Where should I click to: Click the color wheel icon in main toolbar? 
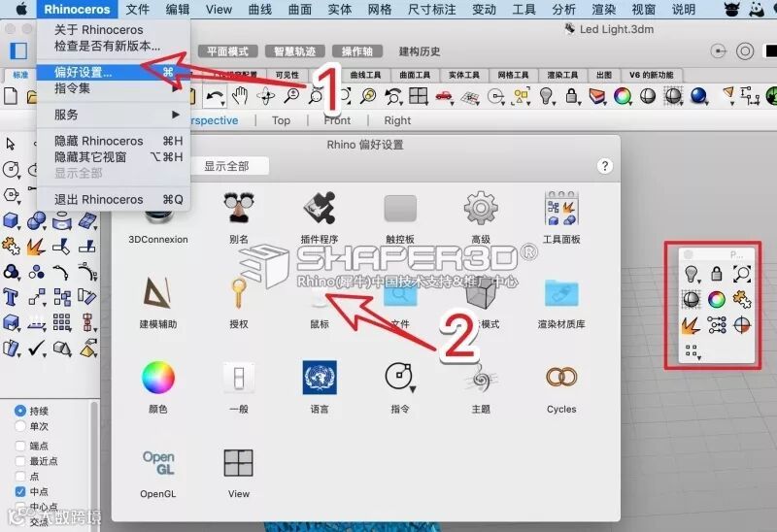[623, 95]
